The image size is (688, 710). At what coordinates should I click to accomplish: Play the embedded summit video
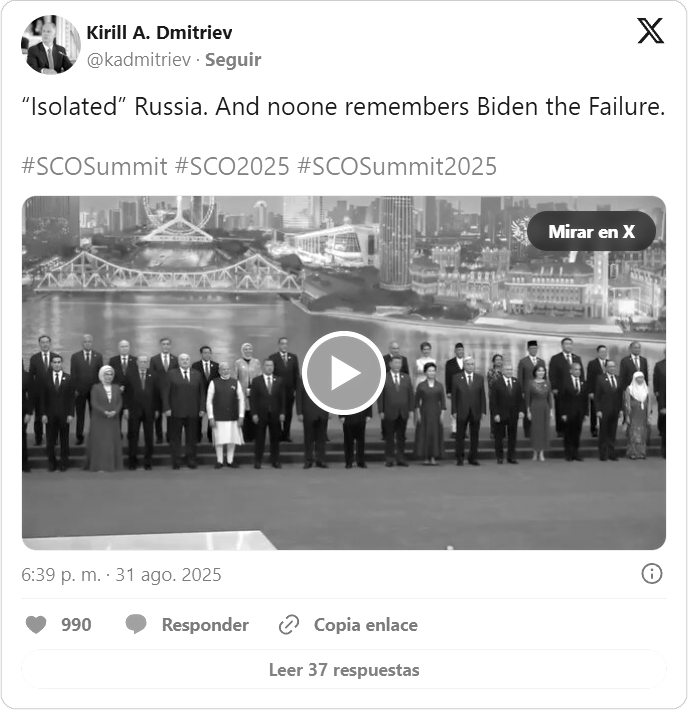344,373
